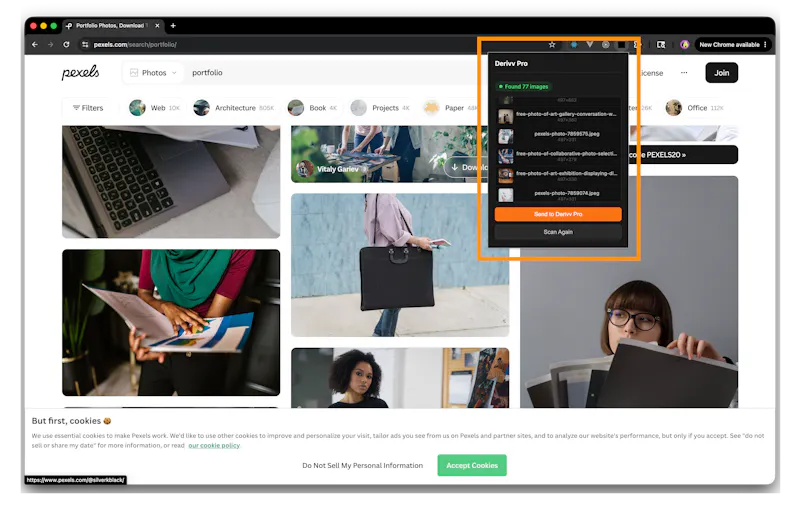The image size is (800, 517).
Task: Click the browser forward arrow
Action: point(50,44)
